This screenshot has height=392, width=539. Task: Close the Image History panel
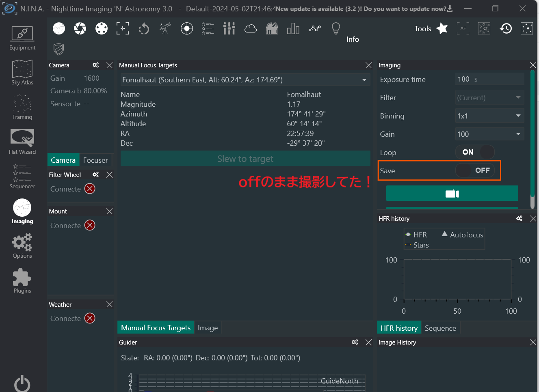click(x=533, y=342)
